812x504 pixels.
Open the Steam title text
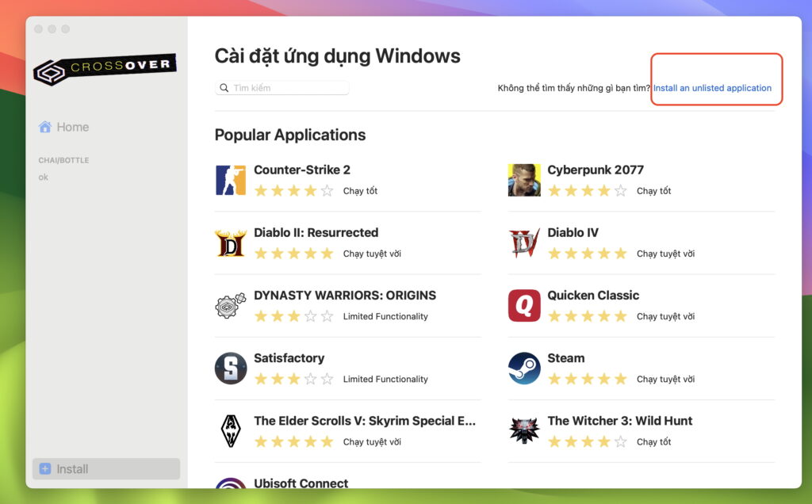pos(565,358)
